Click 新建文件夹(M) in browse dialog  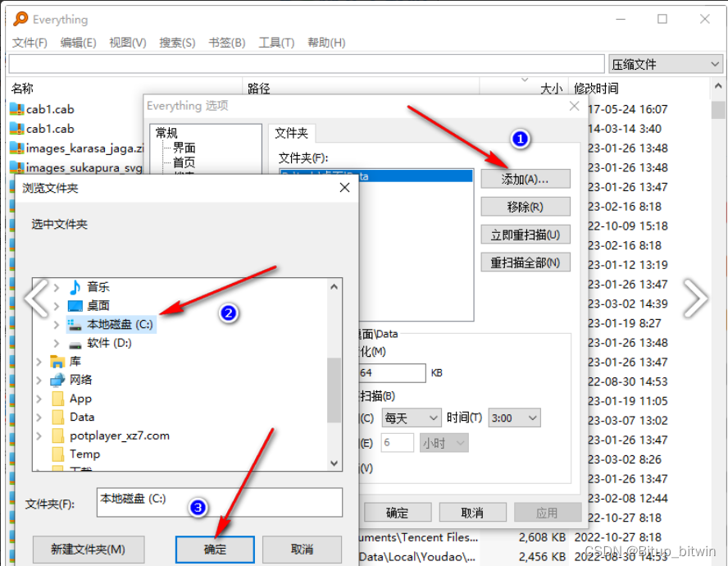[x=89, y=550]
